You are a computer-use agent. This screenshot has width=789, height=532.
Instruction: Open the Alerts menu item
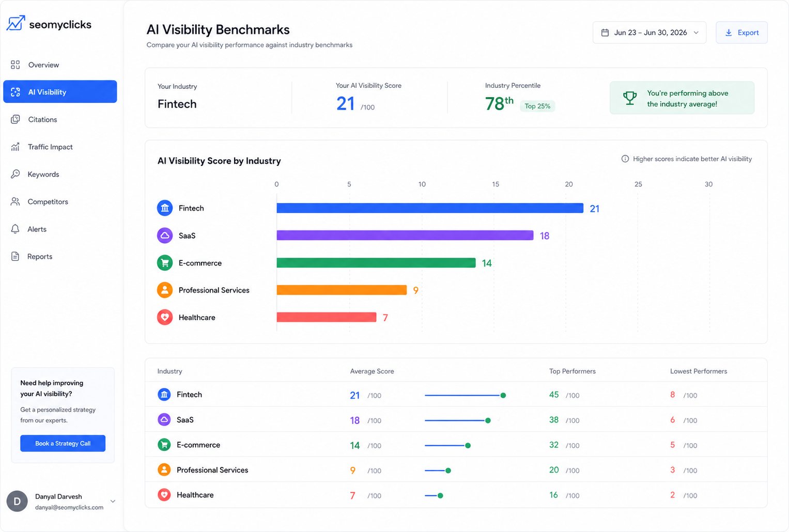pos(60,229)
